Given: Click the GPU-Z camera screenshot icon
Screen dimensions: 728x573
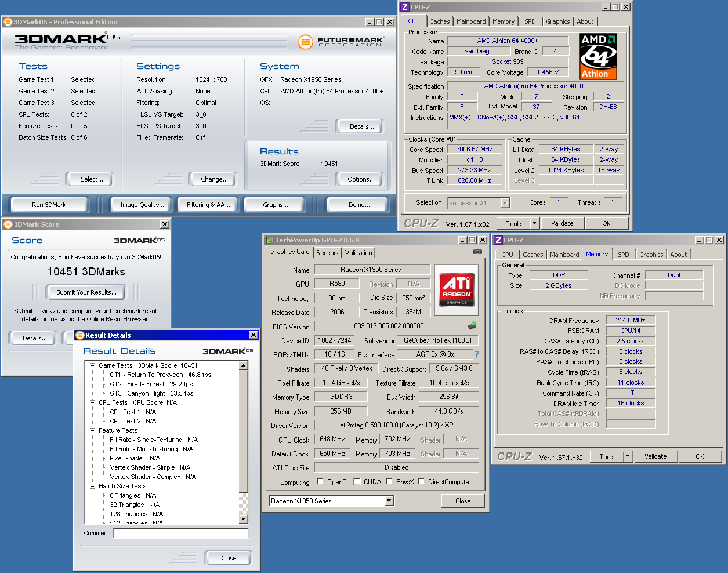Looking at the screenshot, I should pyautogui.click(x=477, y=252).
